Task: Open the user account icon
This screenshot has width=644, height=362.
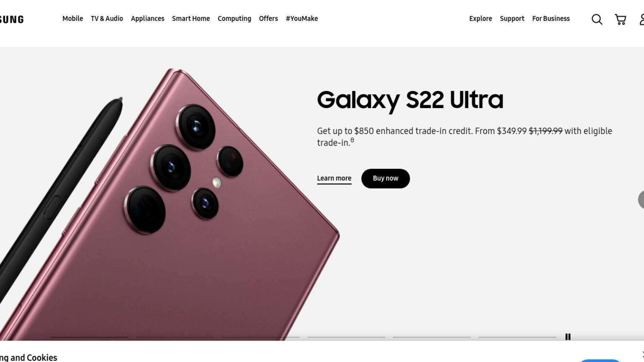Action: coord(641,19)
